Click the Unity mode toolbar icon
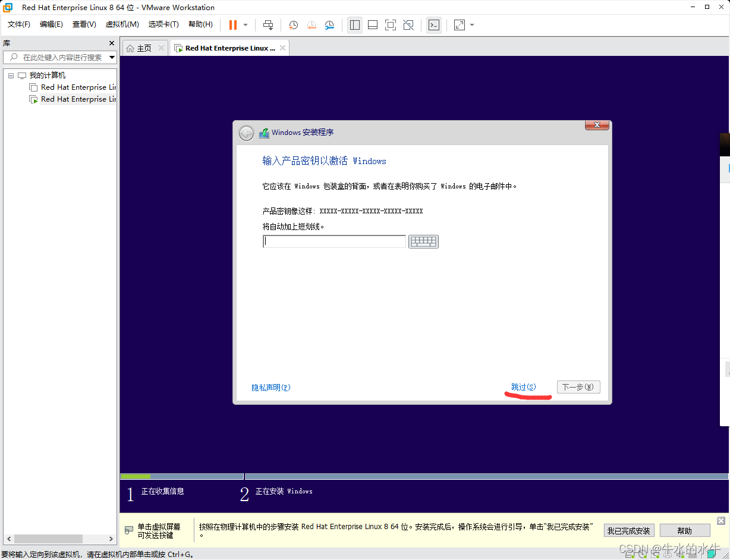The height and width of the screenshot is (560, 730). click(408, 25)
